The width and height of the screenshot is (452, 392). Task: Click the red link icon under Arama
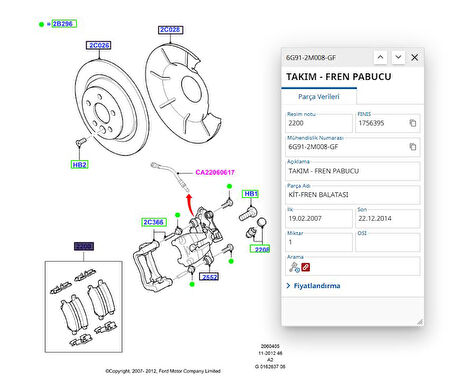click(x=306, y=267)
